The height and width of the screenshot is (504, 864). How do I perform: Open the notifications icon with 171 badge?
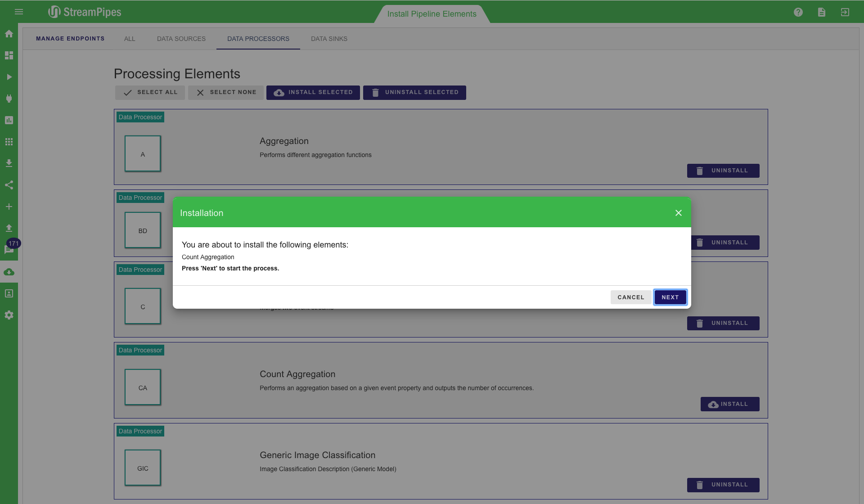[x=9, y=249]
